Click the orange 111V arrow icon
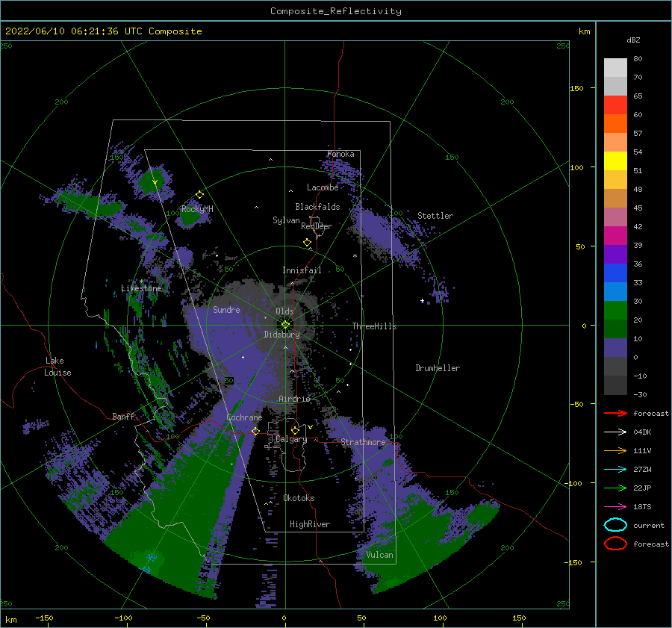This screenshot has height=628, width=672. tap(615, 450)
